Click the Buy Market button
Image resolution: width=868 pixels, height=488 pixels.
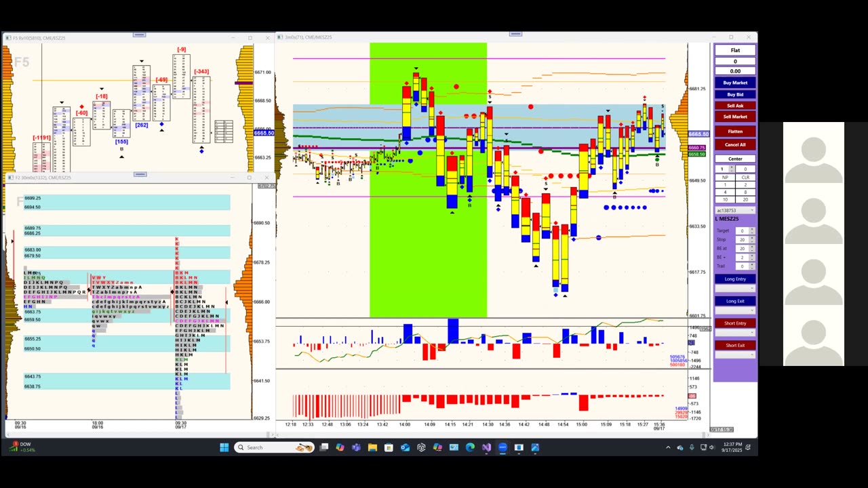[x=735, y=83]
